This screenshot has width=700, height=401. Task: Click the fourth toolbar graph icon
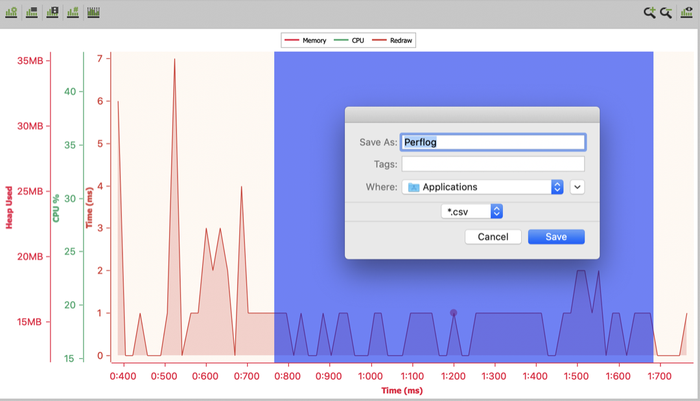(x=73, y=13)
